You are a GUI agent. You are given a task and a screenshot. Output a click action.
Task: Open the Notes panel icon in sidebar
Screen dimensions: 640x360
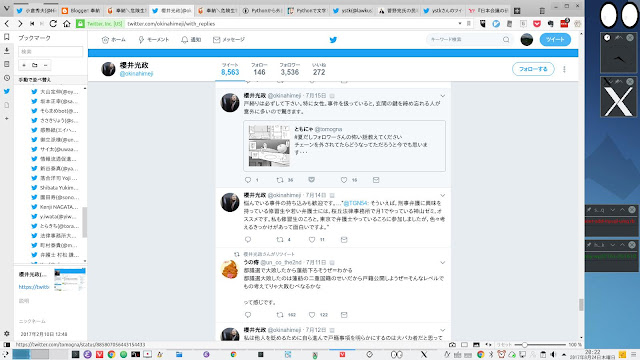pyautogui.click(x=7, y=64)
